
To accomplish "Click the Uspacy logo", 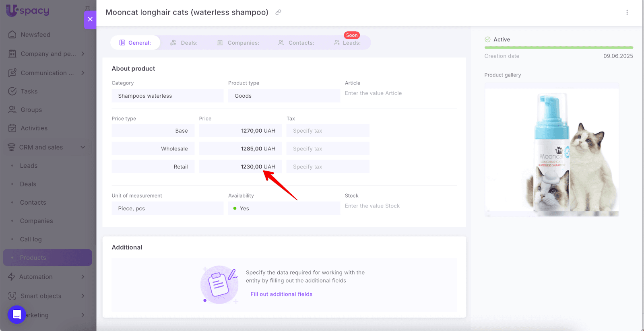I will click(28, 10).
